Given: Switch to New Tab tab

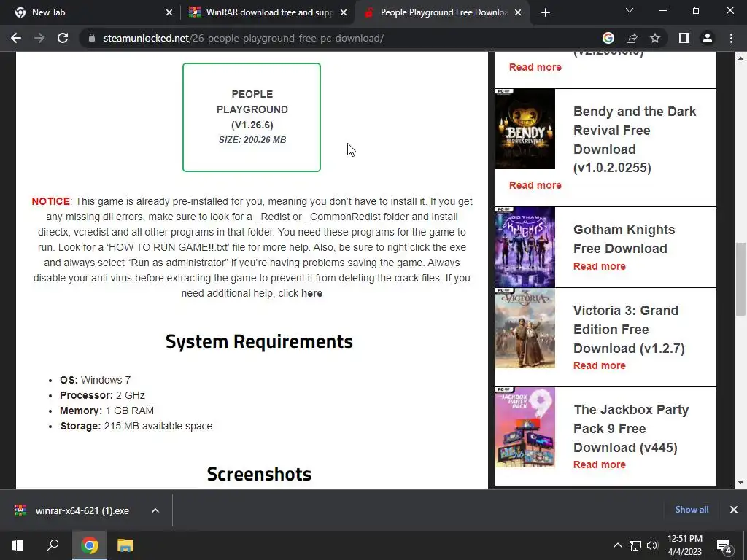Looking at the screenshot, I should point(90,12).
